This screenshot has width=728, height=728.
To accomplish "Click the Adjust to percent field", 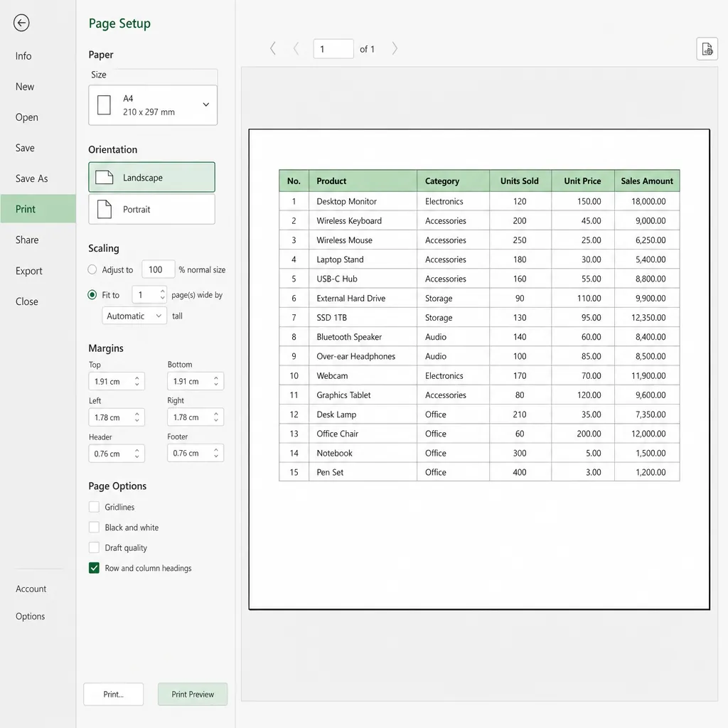I will [x=159, y=269].
